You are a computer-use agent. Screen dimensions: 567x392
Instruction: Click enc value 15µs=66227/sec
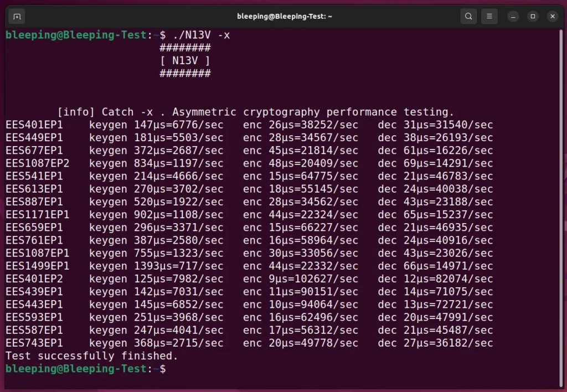[x=313, y=228]
